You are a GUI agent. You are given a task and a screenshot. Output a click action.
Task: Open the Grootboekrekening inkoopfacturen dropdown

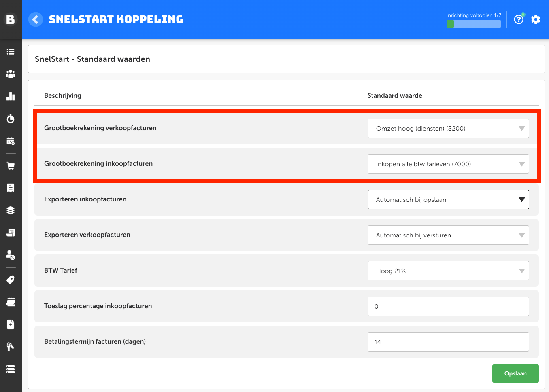point(448,164)
